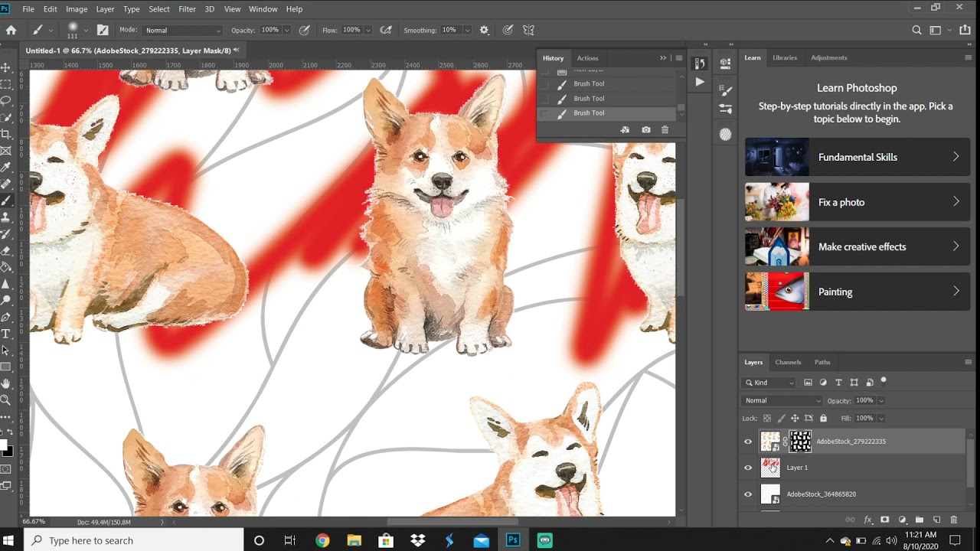Switch to the Paths tab
Image resolution: width=980 pixels, height=551 pixels.
tap(822, 362)
